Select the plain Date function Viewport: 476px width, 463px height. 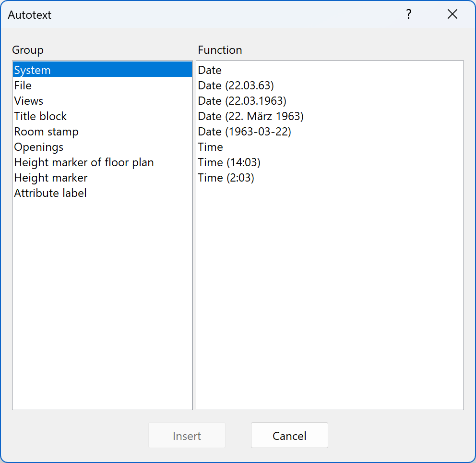coord(210,70)
